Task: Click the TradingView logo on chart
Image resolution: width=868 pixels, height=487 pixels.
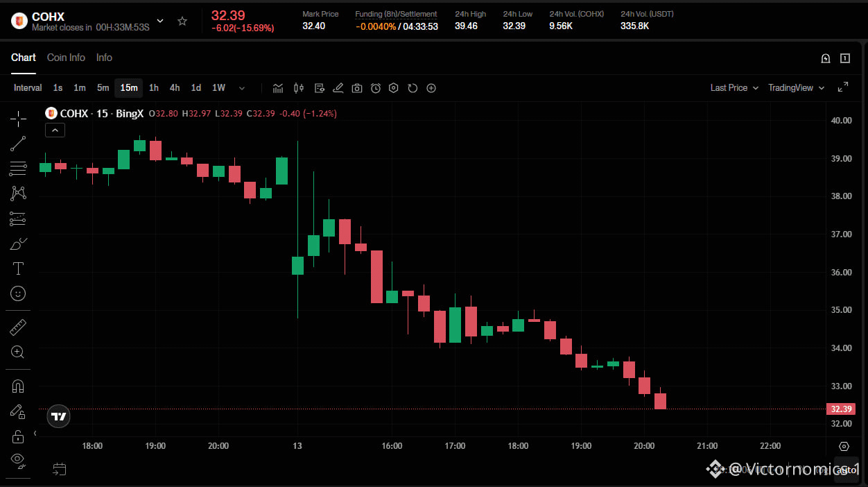Action: tap(59, 416)
